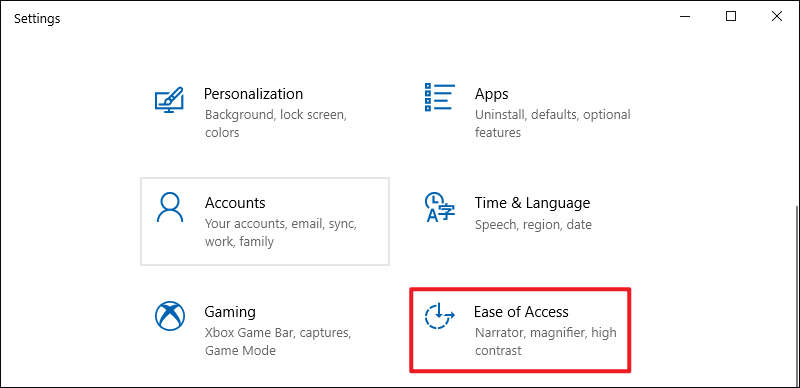Open the Personalization settings heading
Image resolution: width=800 pixels, height=388 pixels.
pyautogui.click(x=254, y=94)
